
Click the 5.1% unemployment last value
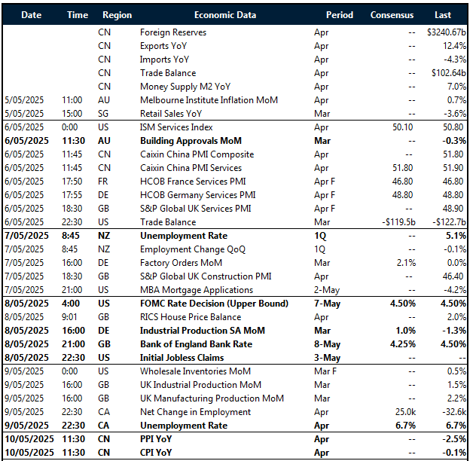[x=456, y=236]
